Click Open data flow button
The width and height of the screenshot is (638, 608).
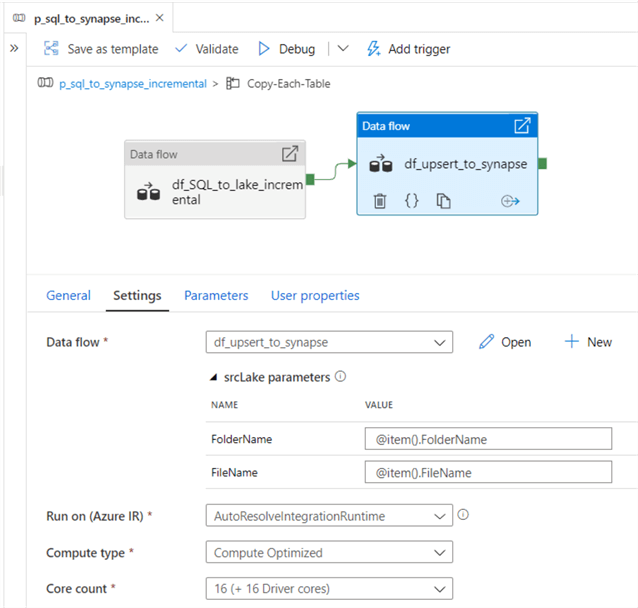pos(505,342)
